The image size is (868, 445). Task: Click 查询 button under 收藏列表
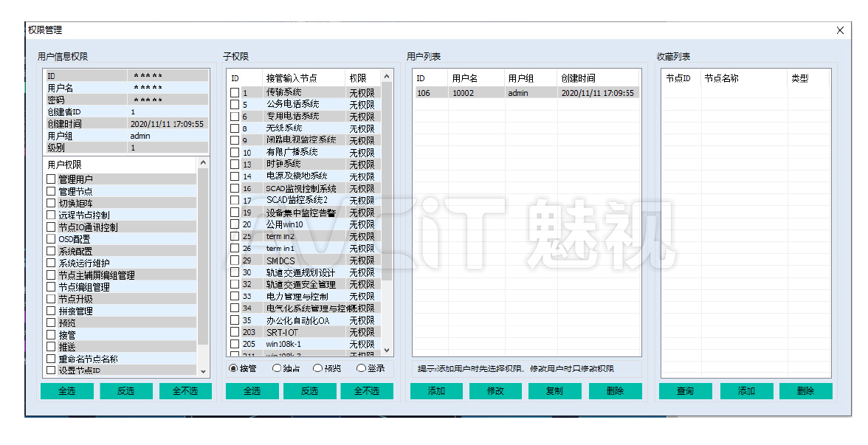tap(685, 391)
